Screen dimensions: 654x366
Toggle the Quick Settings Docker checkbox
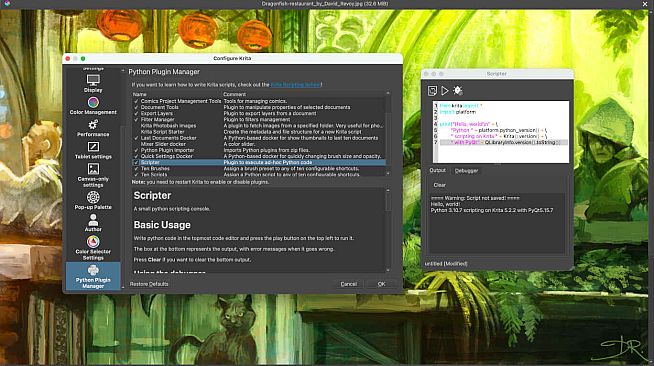click(x=136, y=156)
